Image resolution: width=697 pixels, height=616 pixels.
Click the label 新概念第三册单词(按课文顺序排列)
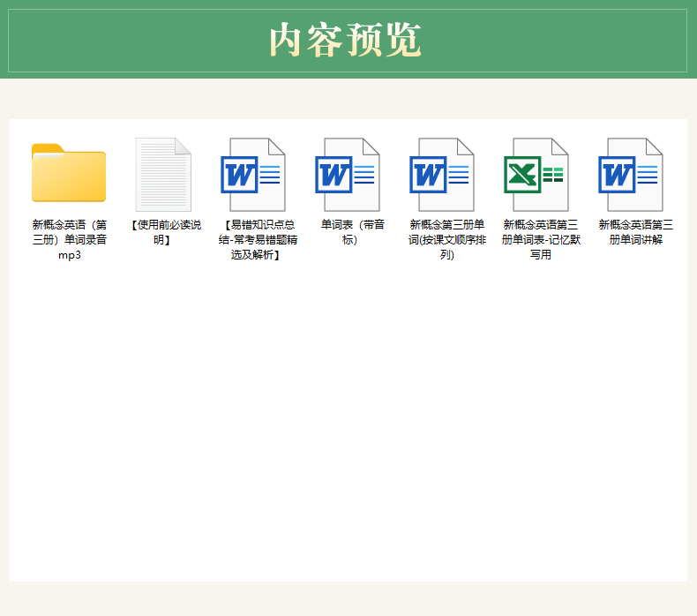coord(447,240)
